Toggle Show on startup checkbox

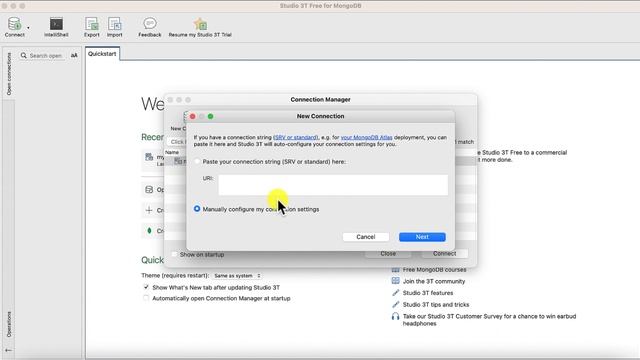point(175,254)
